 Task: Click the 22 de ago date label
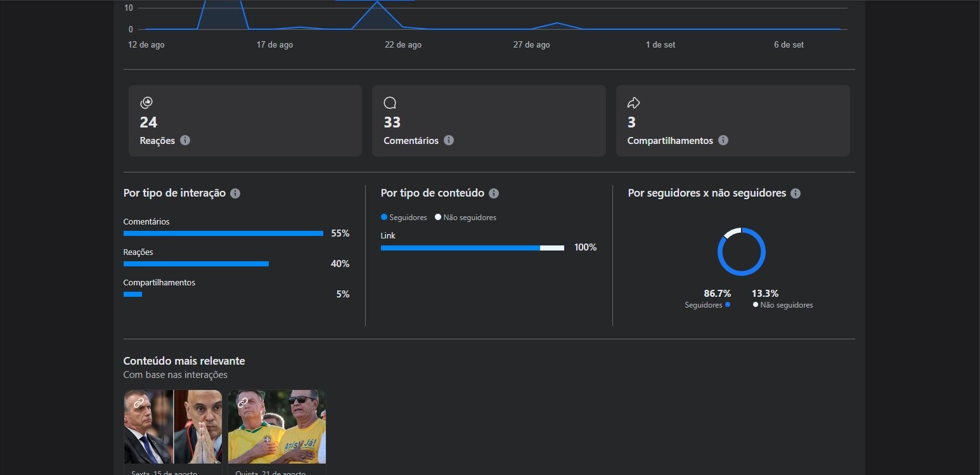[x=403, y=45]
